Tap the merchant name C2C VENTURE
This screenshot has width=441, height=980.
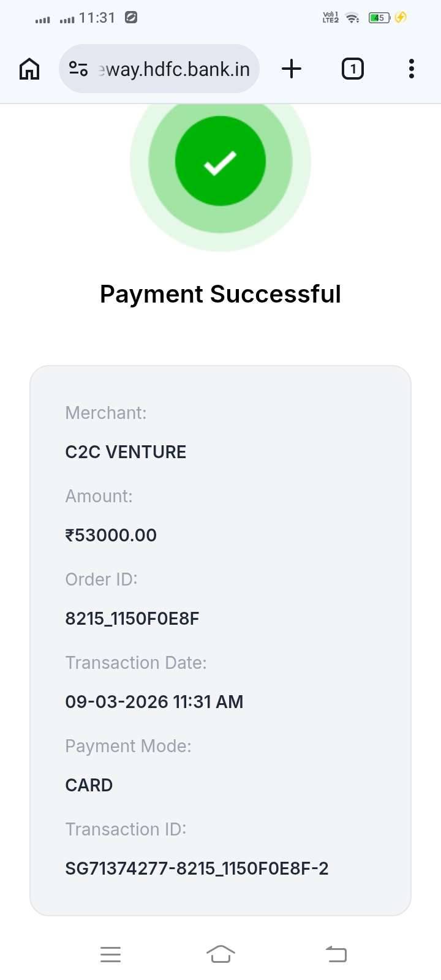pyautogui.click(x=126, y=452)
